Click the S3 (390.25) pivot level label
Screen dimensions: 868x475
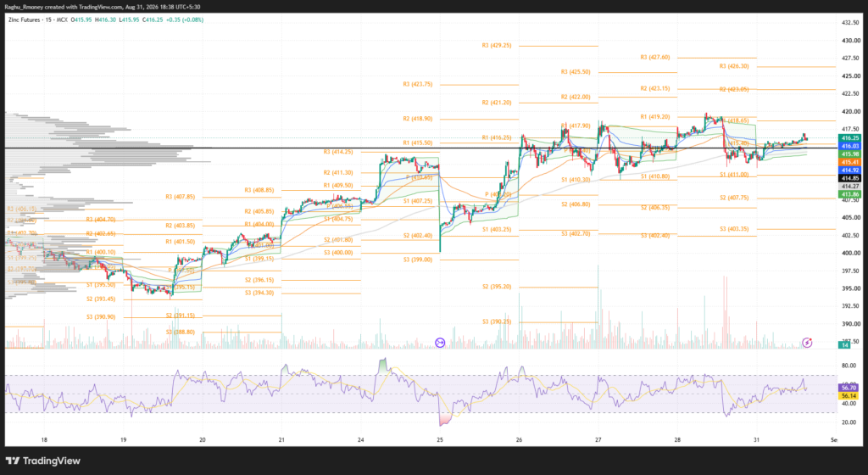click(x=497, y=321)
